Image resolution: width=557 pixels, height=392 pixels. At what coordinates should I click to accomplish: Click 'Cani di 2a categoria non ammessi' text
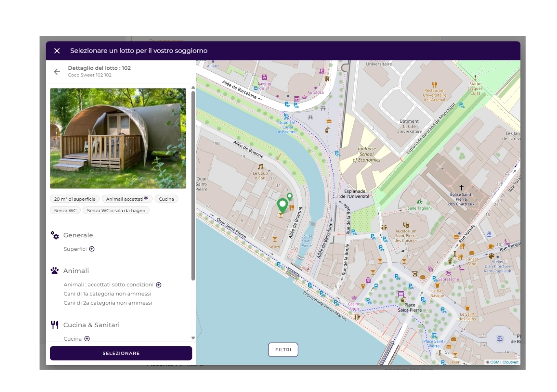tap(108, 303)
